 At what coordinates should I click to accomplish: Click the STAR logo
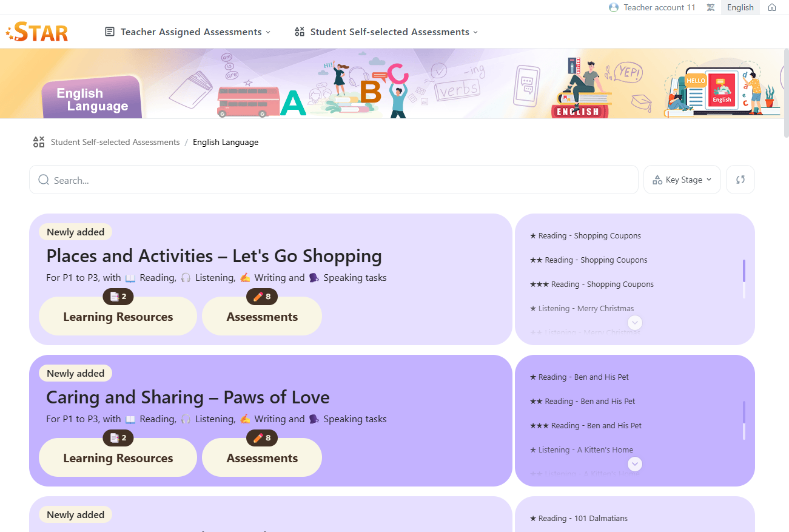(37, 32)
